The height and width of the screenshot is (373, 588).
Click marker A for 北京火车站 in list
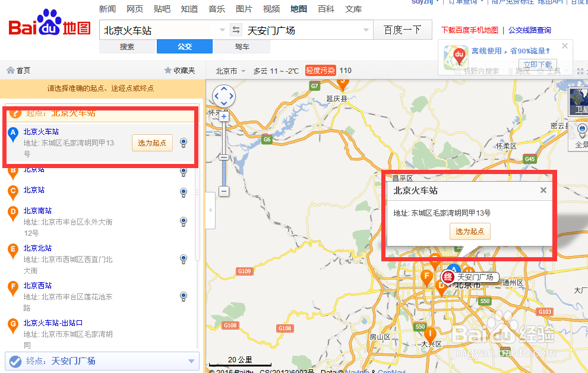click(13, 134)
